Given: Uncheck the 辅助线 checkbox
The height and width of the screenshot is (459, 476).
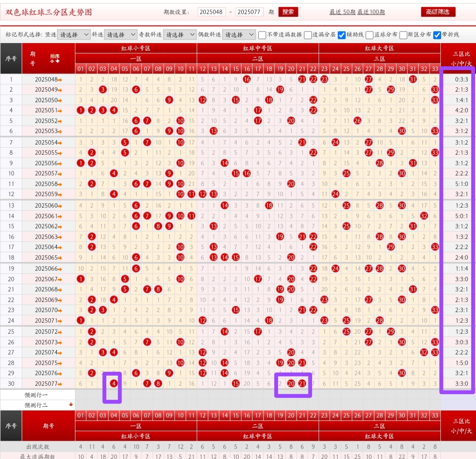Looking at the screenshot, I should [342, 35].
